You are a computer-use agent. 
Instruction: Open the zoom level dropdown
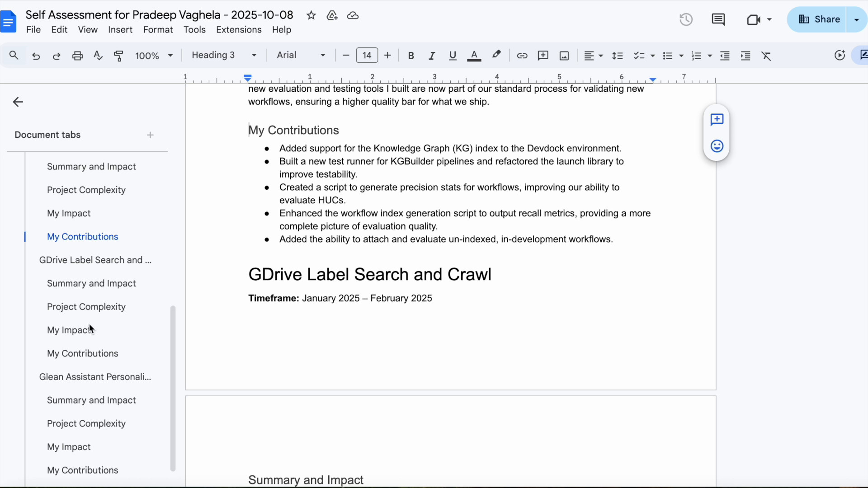coord(153,55)
